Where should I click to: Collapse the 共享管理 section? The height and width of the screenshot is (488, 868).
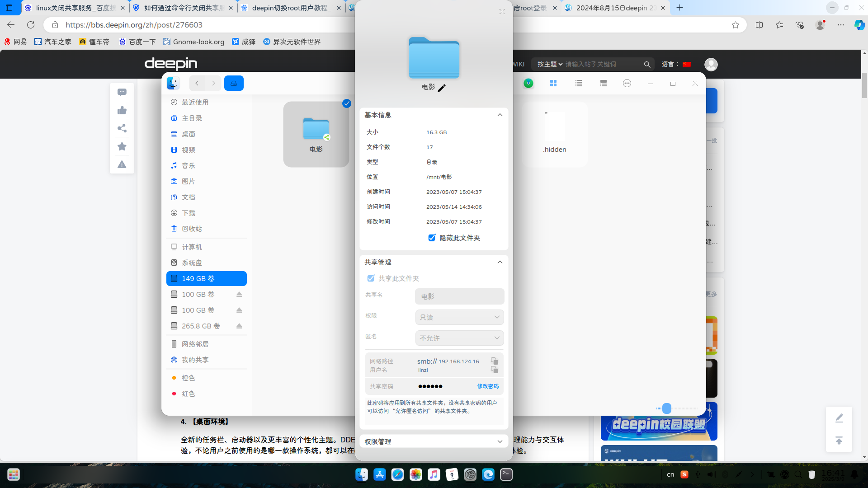tap(500, 262)
